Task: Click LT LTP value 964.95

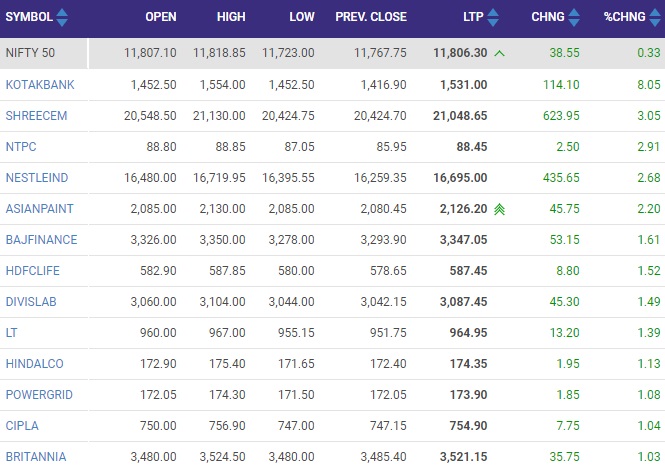Action: tap(469, 332)
